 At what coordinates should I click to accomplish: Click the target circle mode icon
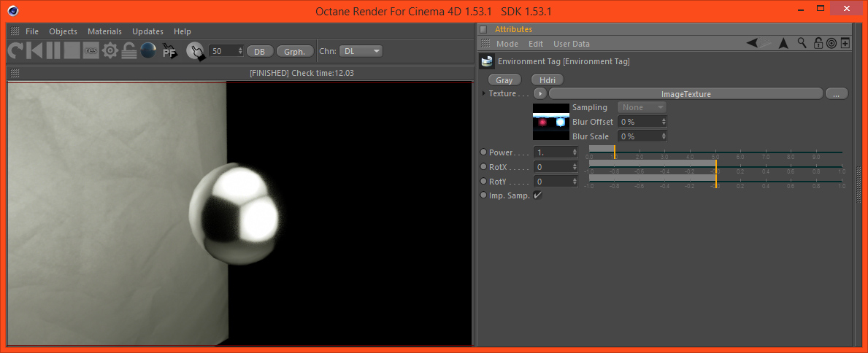click(x=831, y=43)
